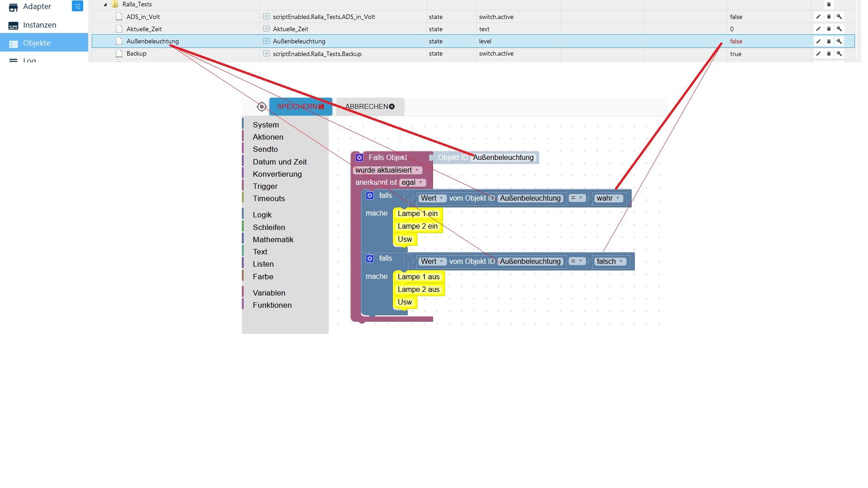The height and width of the screenshot is (488, 868).
Task: Open wrench settings for ADS_in_Volt row
Action: [839, 17]
